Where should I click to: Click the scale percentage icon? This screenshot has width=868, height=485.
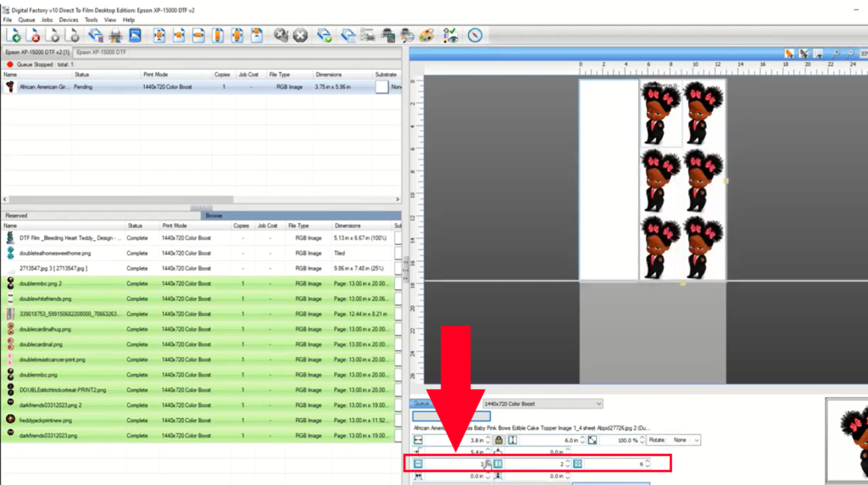[593, 440]
